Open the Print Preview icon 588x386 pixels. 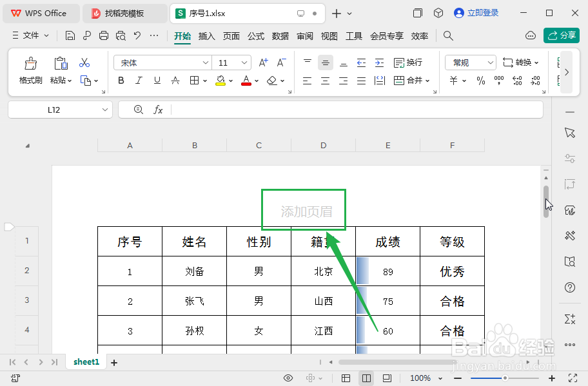pos(120,36)
